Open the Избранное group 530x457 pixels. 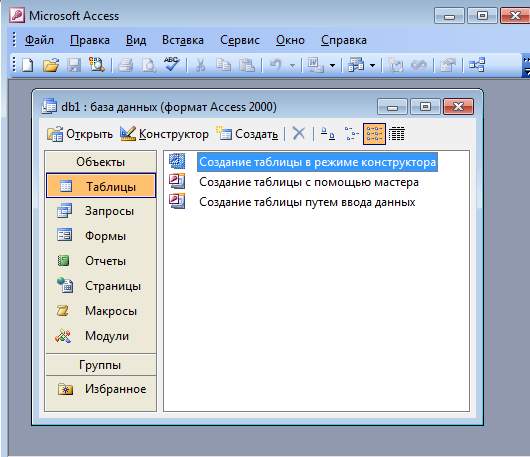101,389
